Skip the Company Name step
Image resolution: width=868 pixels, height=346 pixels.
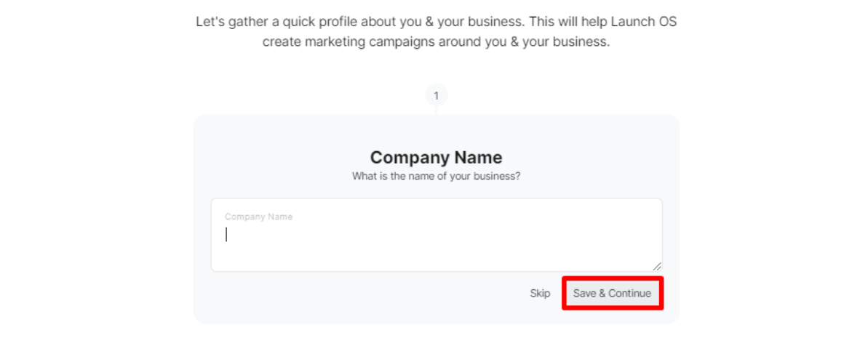540,294
